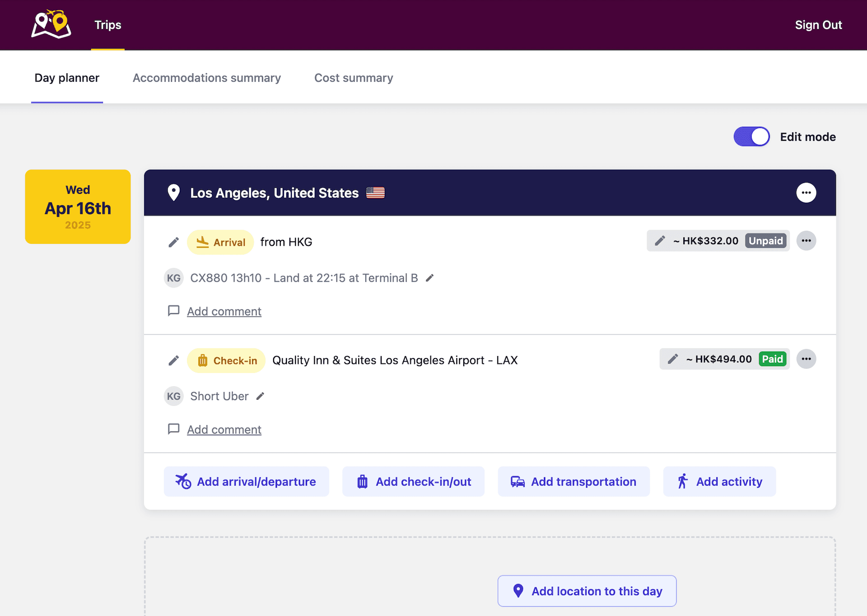Image resolution: width=867 pixels, height=616 pixels.
Task: Click Add transportation
Action: click(x=573, y=481)
